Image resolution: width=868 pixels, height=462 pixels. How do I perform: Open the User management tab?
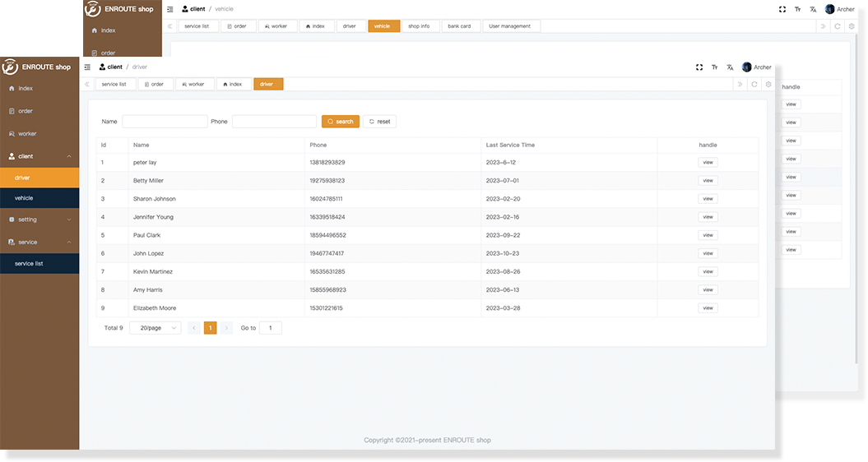(x=510, y=26)
